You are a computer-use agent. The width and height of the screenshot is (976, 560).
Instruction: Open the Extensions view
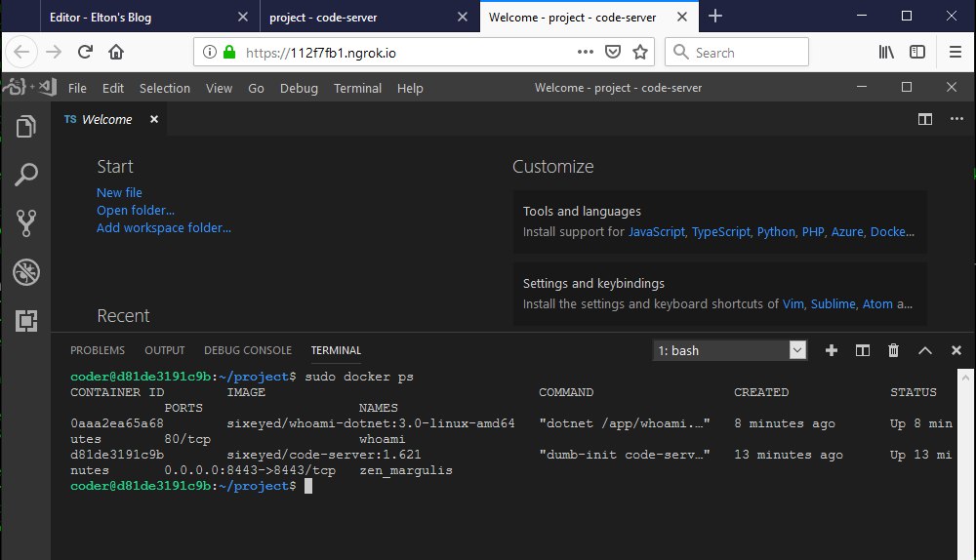click(26, 320)
